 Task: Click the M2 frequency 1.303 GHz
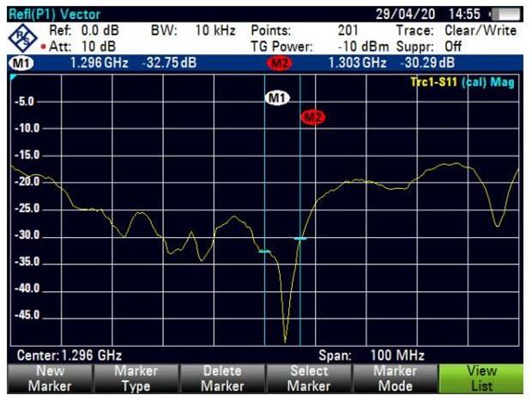(357, 64)
